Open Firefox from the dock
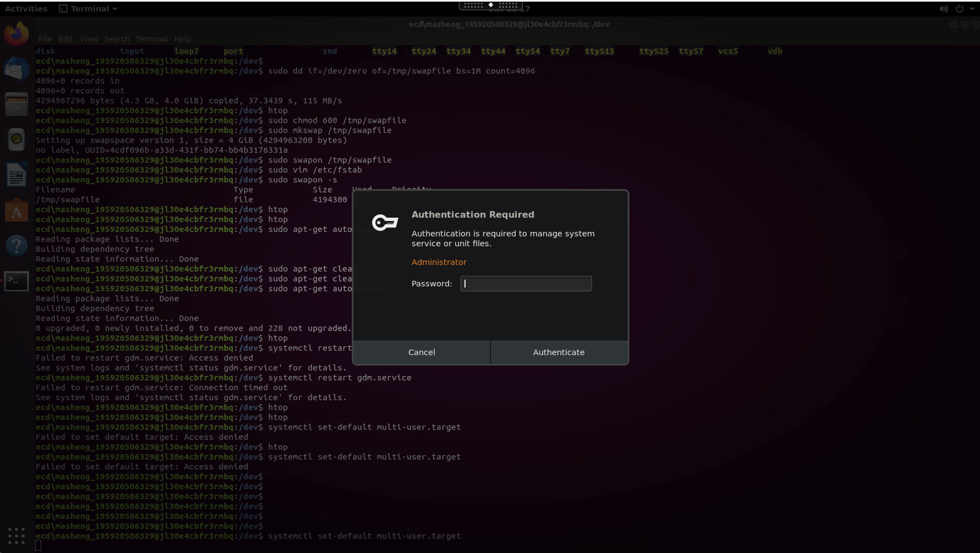Viewport: 980px width, 553px height. pos(16,34)
